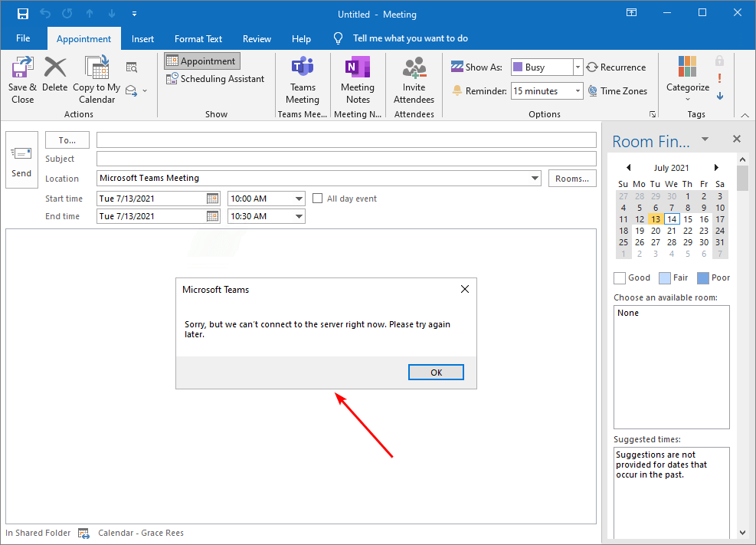Image resolution: width=756 pixels, height=545 pixels.
Task: Select the Appointment view button
Action: point(202,61)
